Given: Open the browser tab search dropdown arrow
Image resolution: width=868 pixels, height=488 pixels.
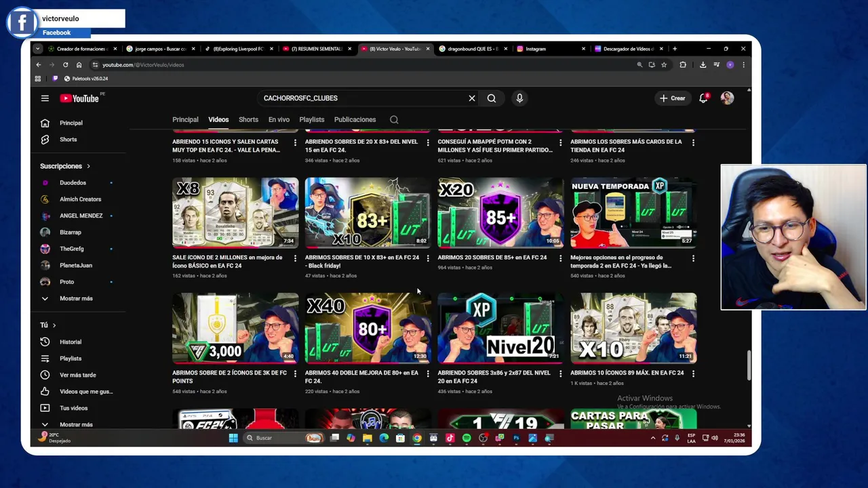Looking at the screenshot, I should 38,49.
